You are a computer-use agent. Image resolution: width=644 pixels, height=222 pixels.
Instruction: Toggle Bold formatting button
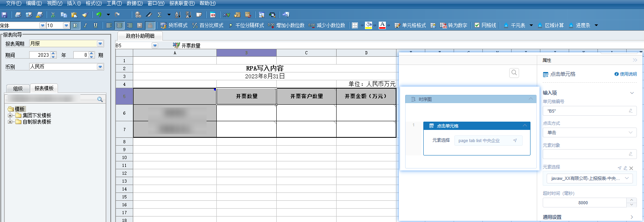tap(75, 25)
